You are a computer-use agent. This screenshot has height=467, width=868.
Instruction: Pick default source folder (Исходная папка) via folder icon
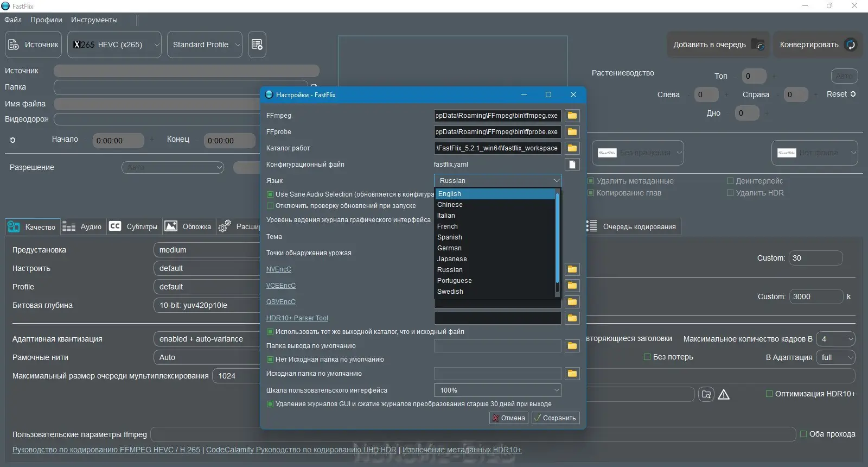pyautogui.click(x=572, y=374)
